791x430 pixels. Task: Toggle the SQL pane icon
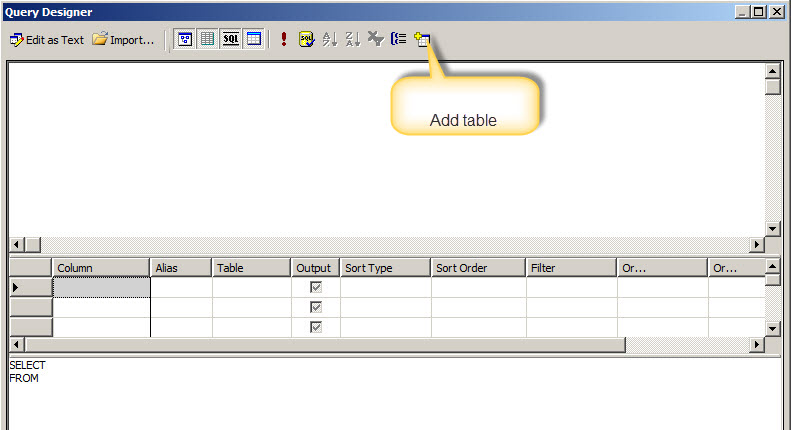click(231, 39)
